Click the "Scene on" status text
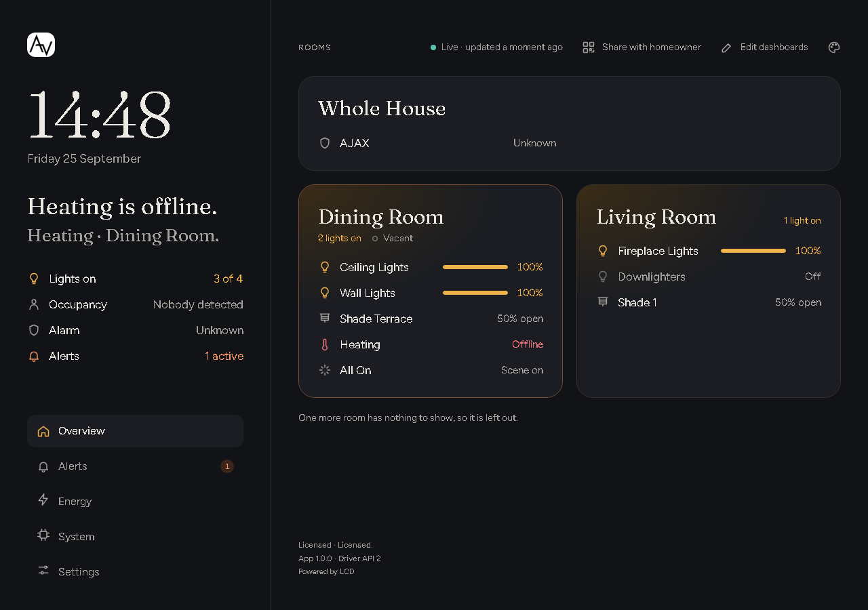Screen dimensions: 868x610 522,370
